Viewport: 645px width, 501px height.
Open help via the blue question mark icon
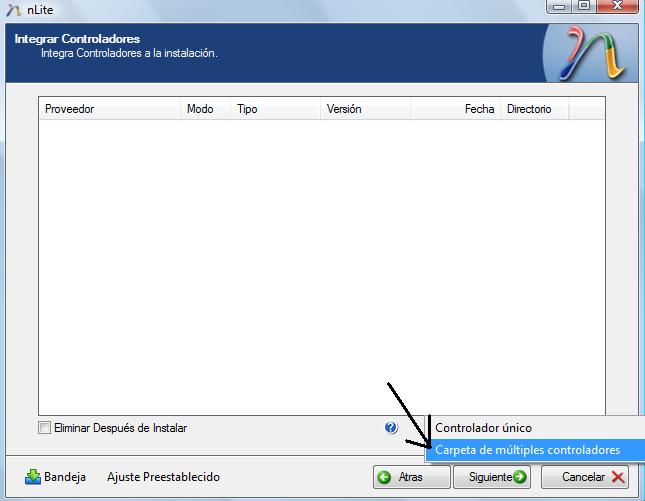(391, 428)
